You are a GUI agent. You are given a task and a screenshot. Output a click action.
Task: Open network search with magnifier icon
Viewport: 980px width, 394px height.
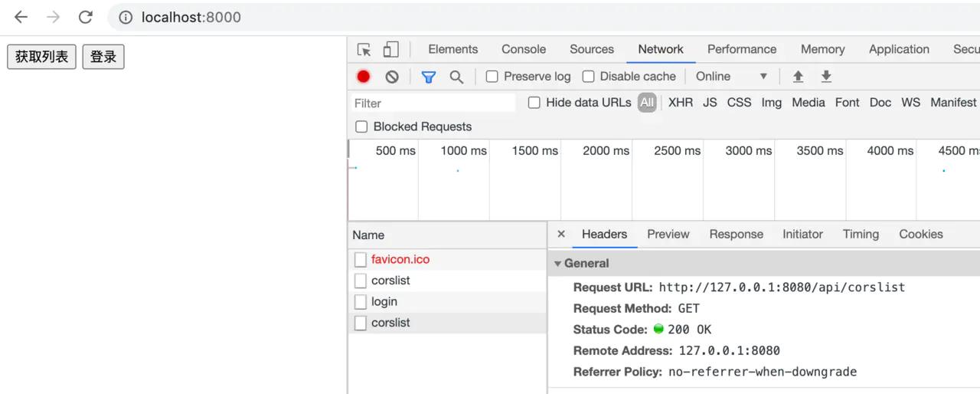[x=456, y=77]
